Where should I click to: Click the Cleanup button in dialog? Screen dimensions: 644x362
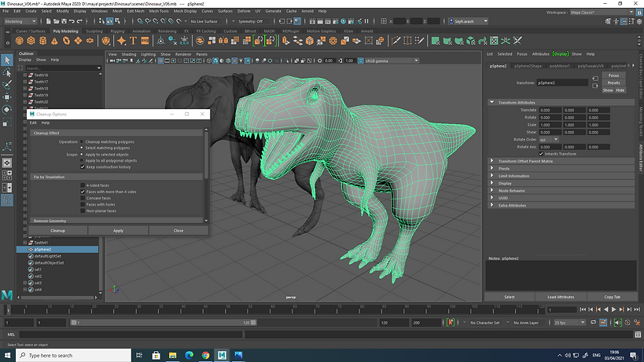click(x=58, y=231)
